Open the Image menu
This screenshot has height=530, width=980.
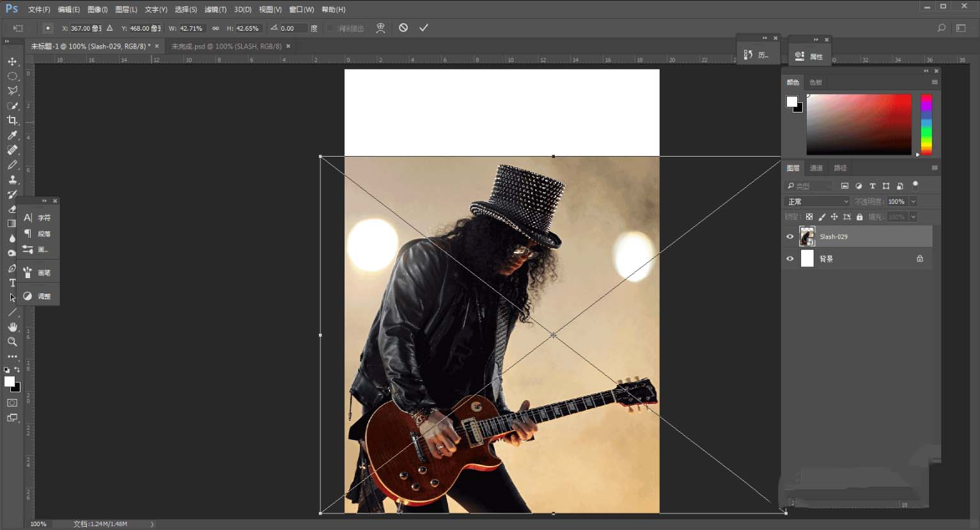(x=97, y=10)
